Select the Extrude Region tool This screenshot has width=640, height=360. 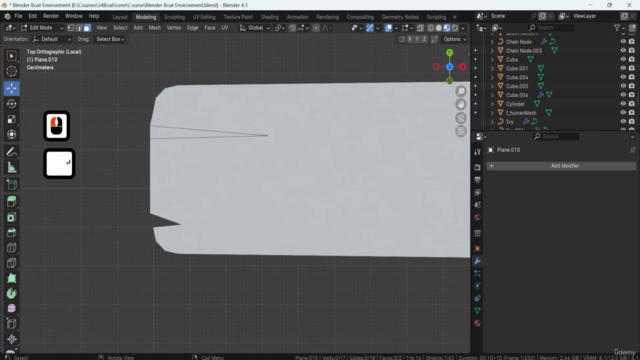[11, 201]
